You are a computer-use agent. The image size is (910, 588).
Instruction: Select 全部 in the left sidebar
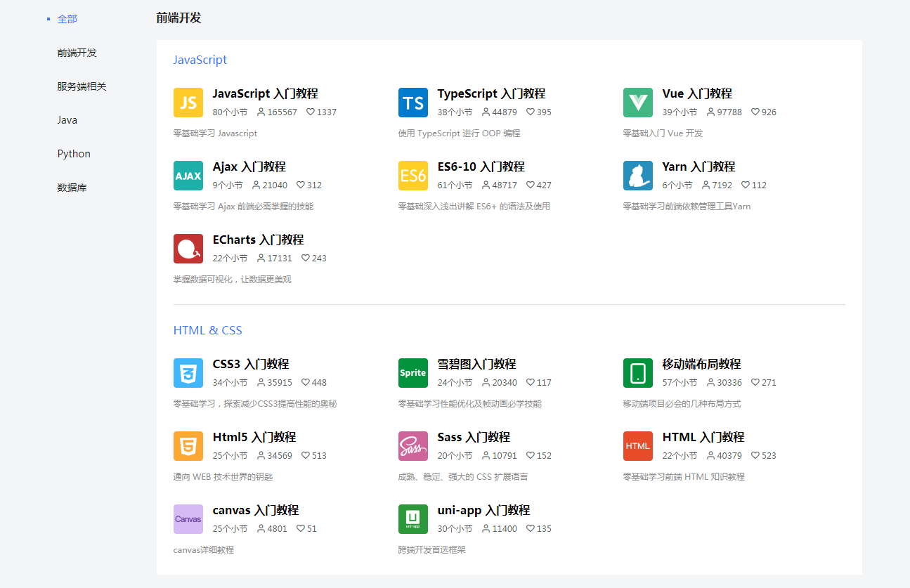click(67, 19)
